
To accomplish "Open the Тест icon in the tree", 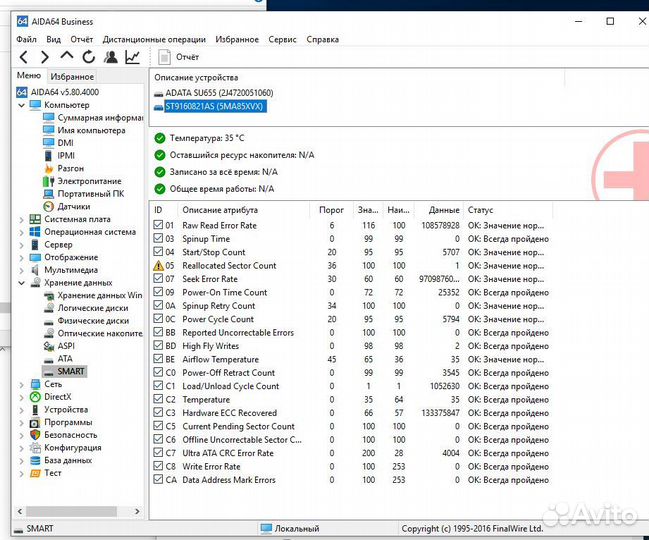I will click(35, 473).
